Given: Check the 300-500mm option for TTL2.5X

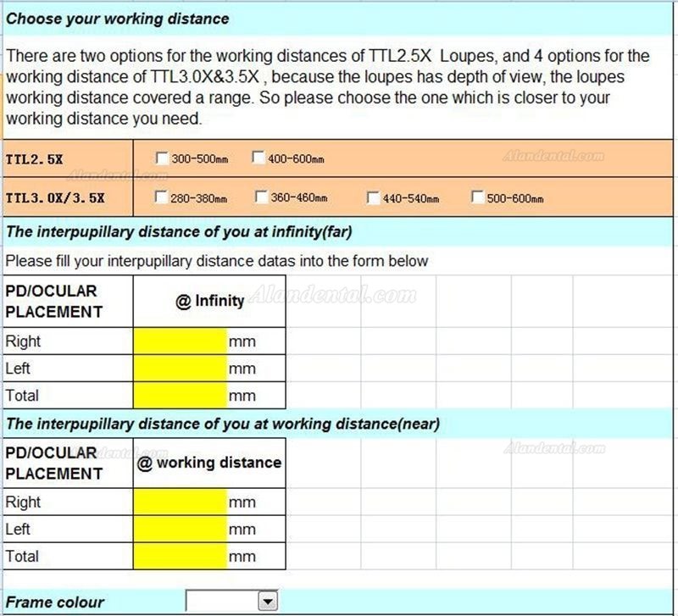Looking at the screenshot, I should click(x=162, y=158).
